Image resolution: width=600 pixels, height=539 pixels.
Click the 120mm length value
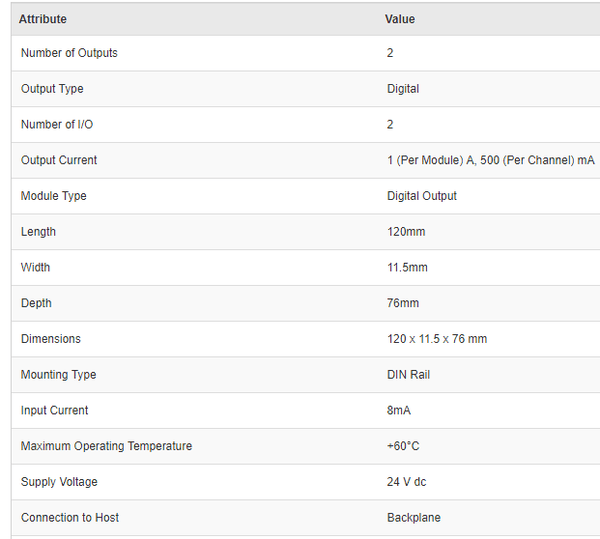click(405, 232)
